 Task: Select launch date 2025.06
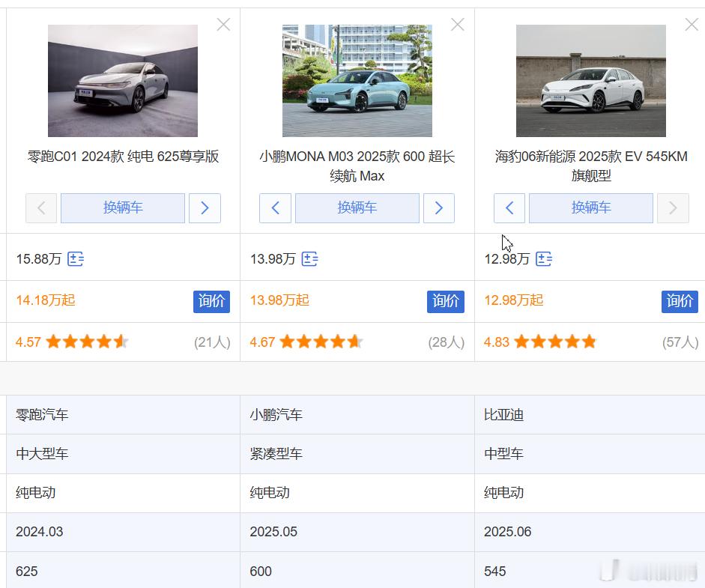pos(508,532)
